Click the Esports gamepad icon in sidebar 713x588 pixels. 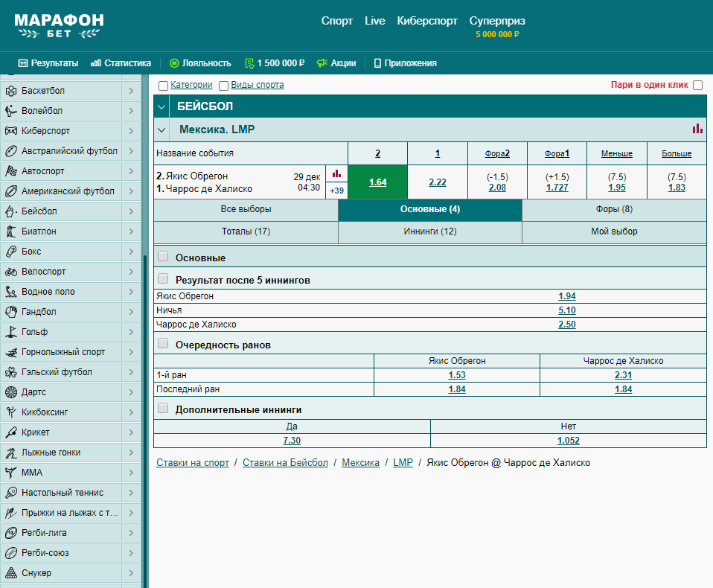[x=11, y=131]
